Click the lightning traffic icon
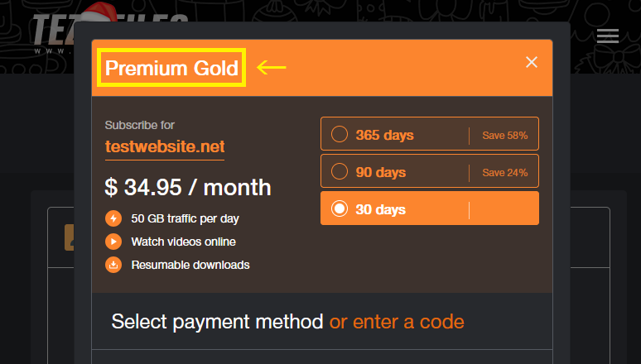Viewport: 641px width, 364px height. coord(113,219)
